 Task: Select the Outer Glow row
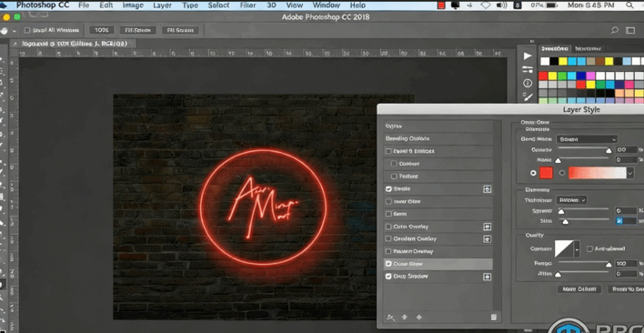438,264
